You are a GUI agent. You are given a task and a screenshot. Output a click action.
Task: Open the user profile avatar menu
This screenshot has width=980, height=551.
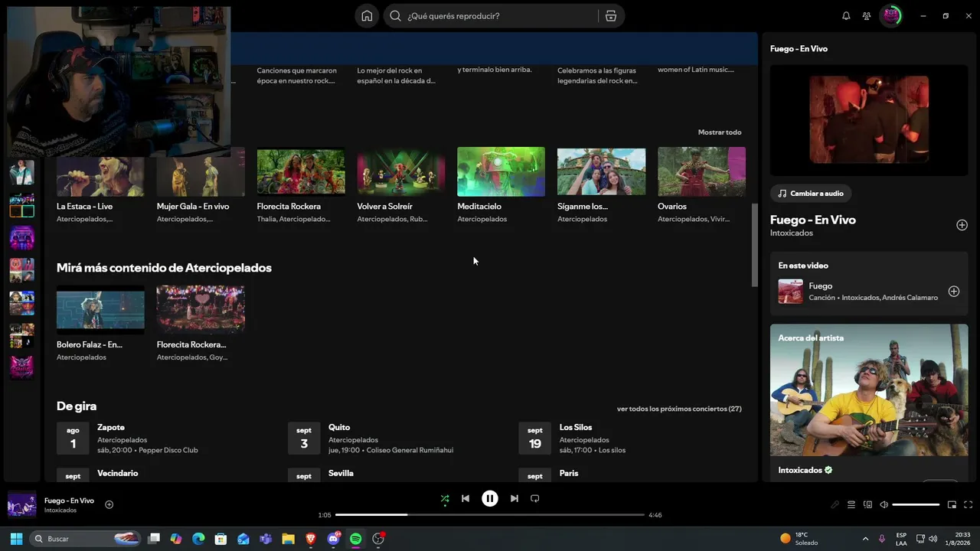890,16
